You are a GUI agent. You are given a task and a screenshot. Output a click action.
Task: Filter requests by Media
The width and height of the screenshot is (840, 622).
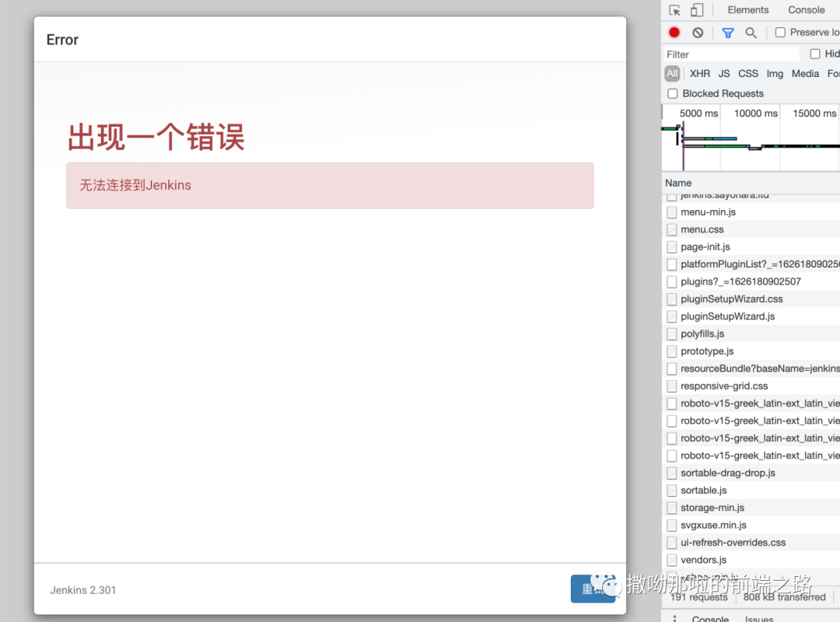pos(805,73)
